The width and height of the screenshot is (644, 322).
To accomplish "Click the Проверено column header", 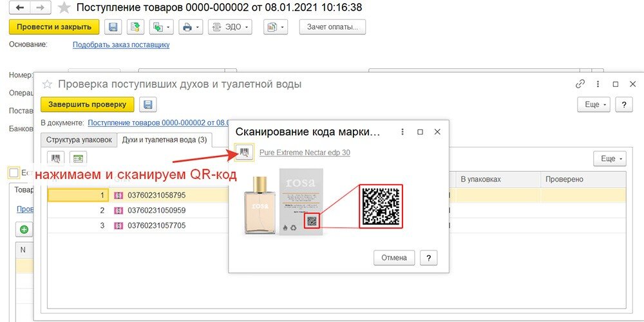I will 583,180.
